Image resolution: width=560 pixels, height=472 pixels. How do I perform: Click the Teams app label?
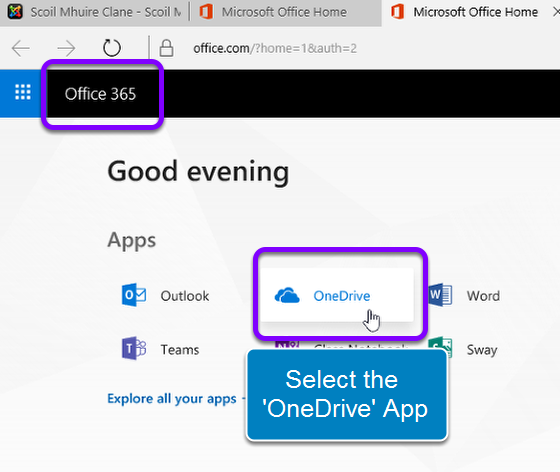180,350
